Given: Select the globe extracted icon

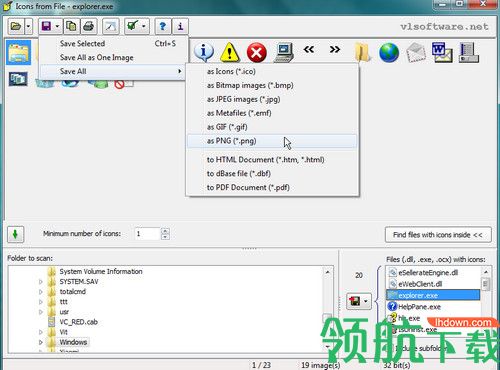Looking at the screenshot, I should (389, 52).
